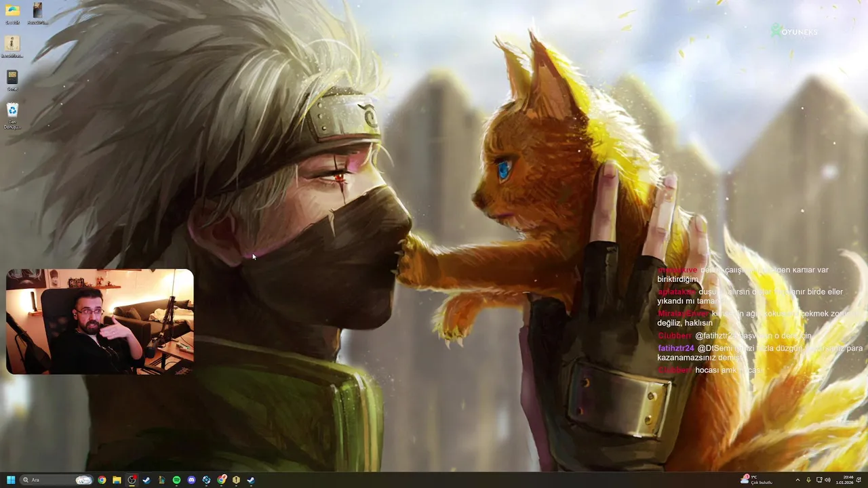The height and width of the screenshot is (488, 868).
Task: Select the Recycle Bin desktop icon
Action: coord(12,115)
